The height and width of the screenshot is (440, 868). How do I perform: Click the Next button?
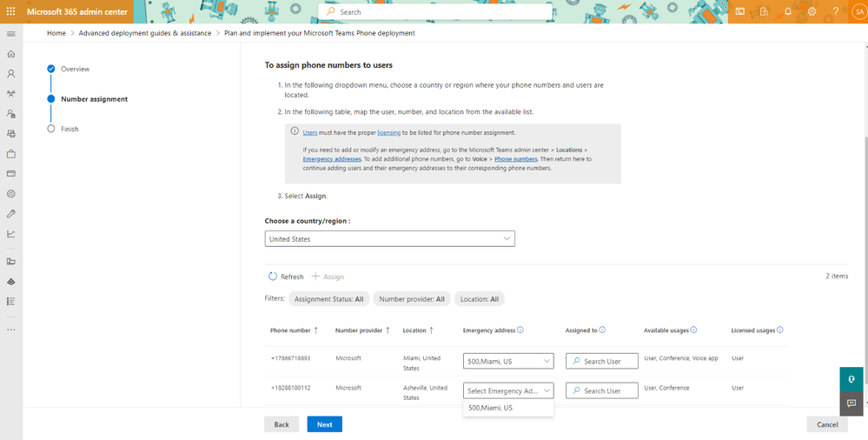pyautogui.click(x=324, y=424)
